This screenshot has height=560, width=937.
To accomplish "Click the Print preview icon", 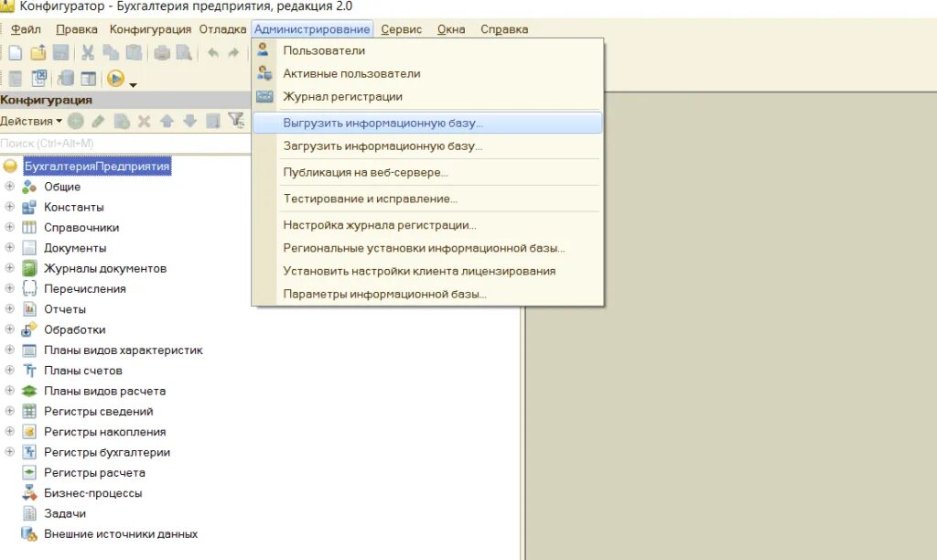I will coord(184,52).
